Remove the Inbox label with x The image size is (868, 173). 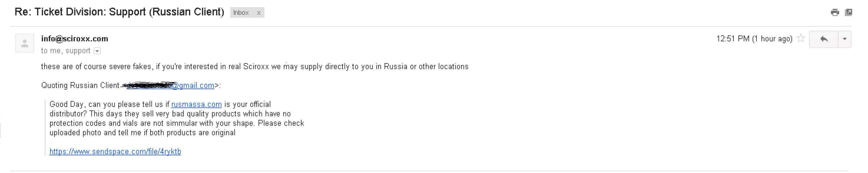tap(259, 13)
